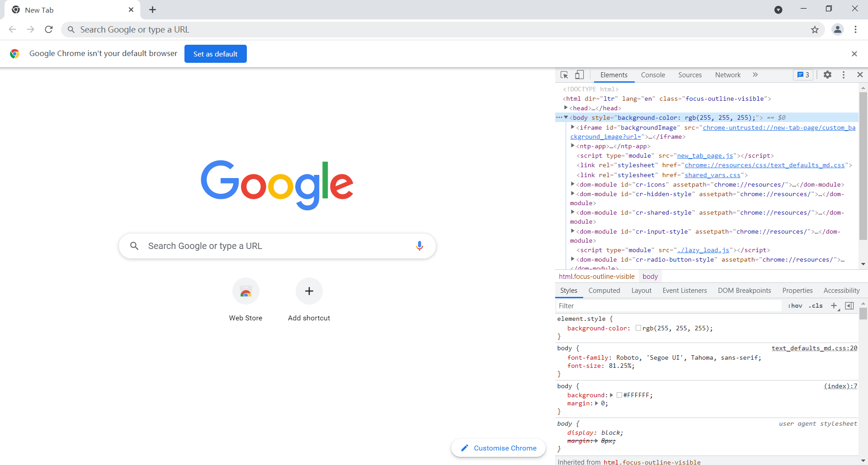Show more DevTools tabs via chevrons
The height and width of the screenshot is (465, 868).
[755, 75]
